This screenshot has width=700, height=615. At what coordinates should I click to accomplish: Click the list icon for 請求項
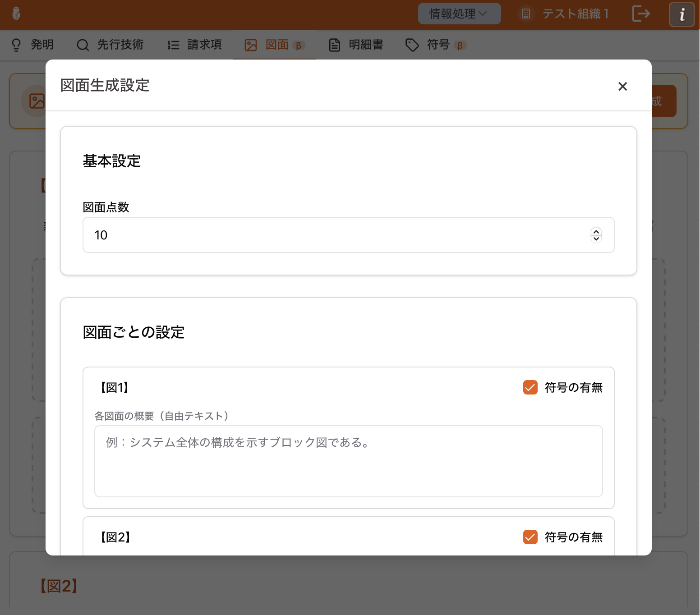pos(173,45)
